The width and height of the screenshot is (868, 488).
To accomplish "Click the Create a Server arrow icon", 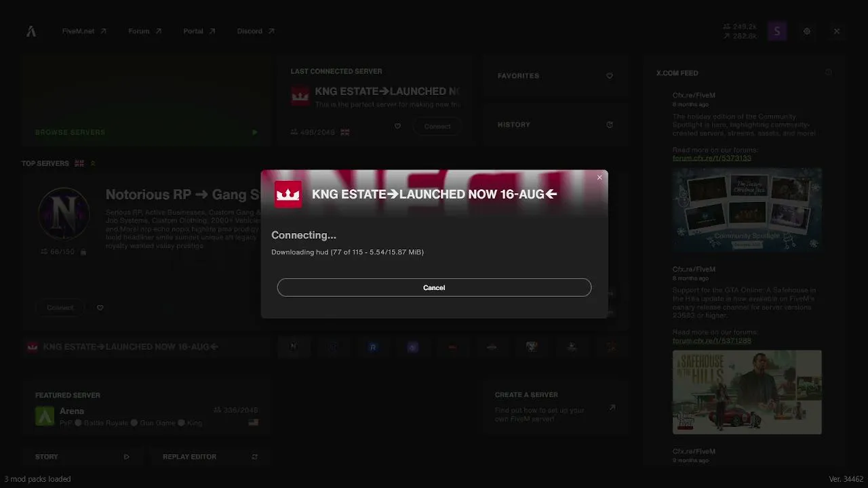I will (x=612, y=408).
